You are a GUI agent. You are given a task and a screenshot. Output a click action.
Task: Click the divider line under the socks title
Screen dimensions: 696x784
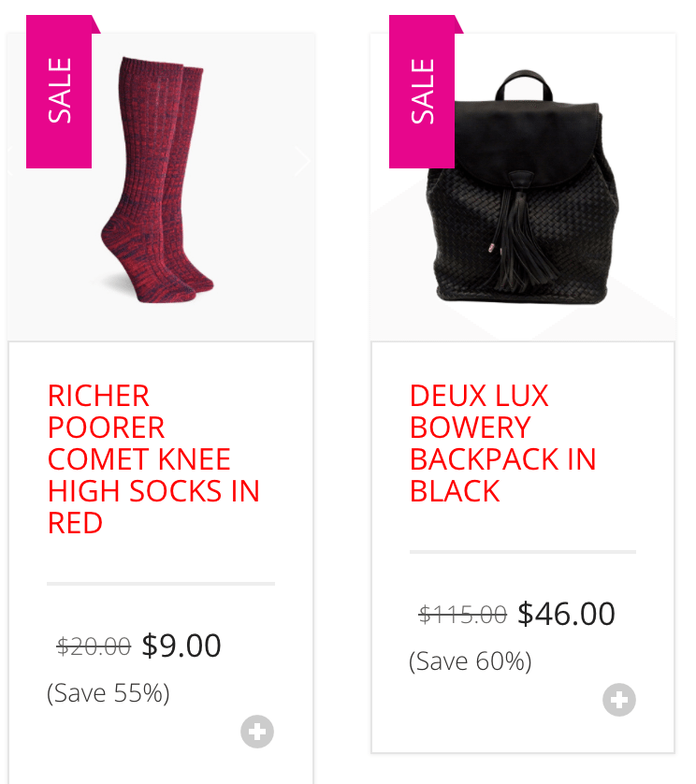[x=161, y=584]
